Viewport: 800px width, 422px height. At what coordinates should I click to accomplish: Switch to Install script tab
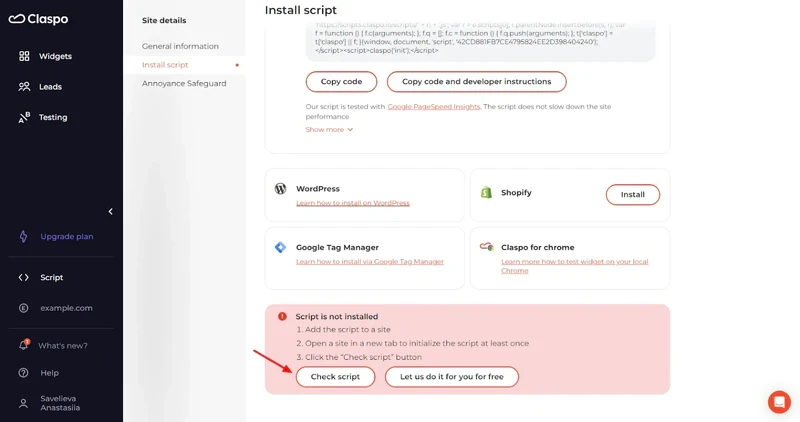point(165,65)
